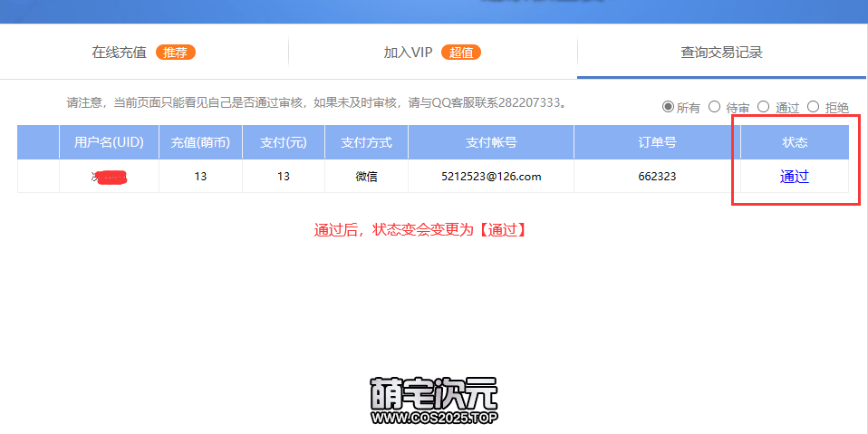Click the orange 推荐 badge

(176, 53)
